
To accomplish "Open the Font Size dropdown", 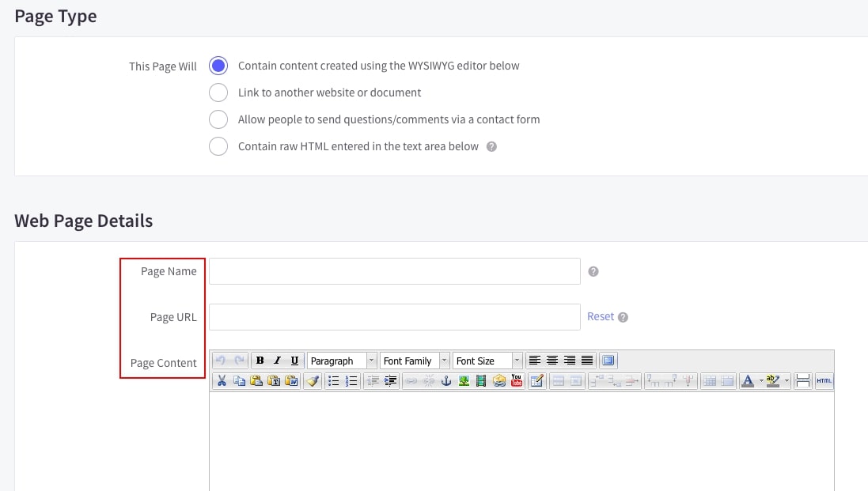I will tap(487, 361).
